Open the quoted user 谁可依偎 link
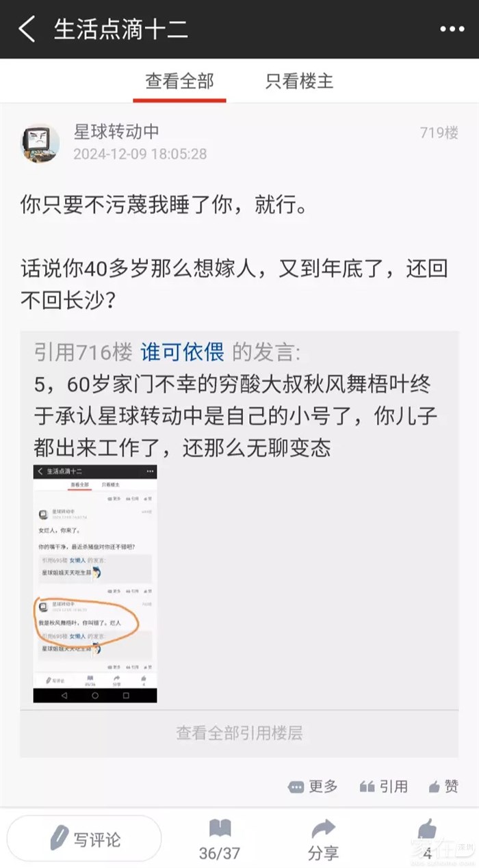 [x=182, y=352]
